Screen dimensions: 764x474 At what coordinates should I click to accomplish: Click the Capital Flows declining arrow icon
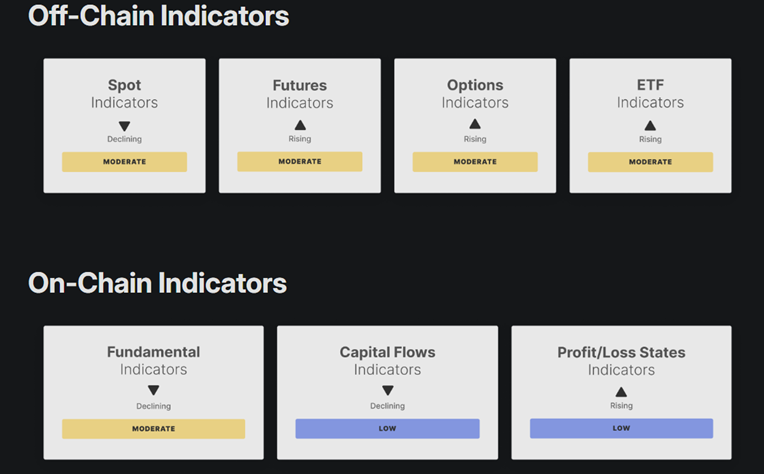click(387, 391)
